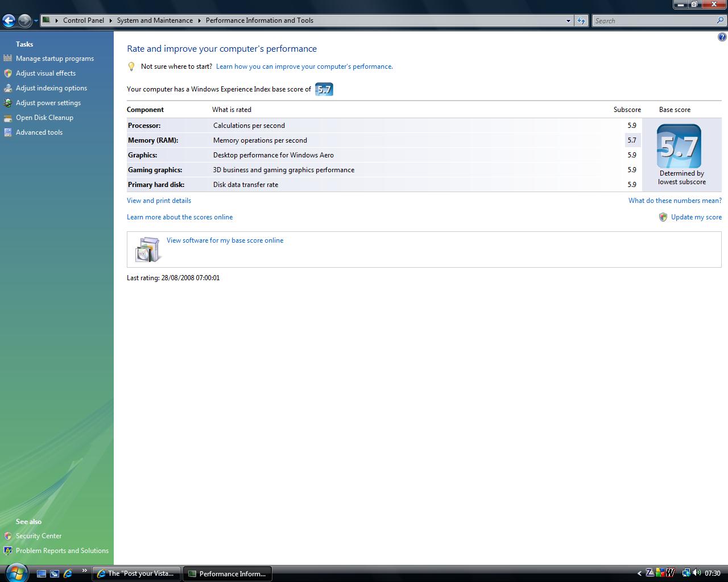The width and height of the screenshot is (728, 582).
Task: Open Adjust power settings task
Action: 48,103
